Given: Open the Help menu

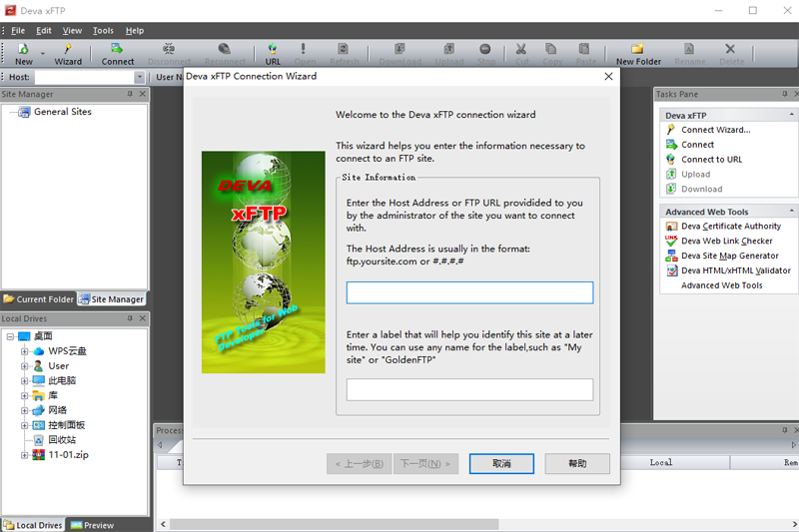Looking at the screenshot, I should pyautogui.click(x=135, y=31).
